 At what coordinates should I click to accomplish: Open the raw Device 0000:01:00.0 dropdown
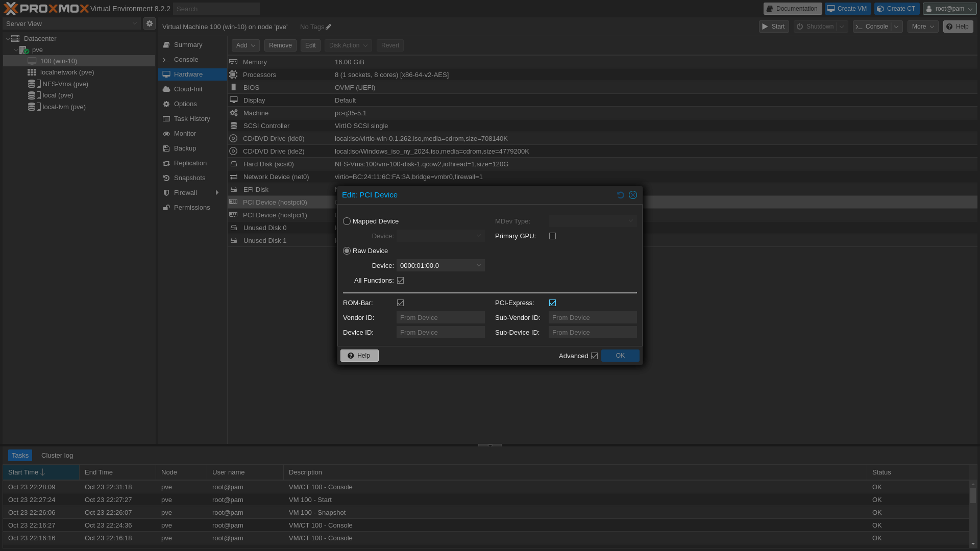coord(479,265)
